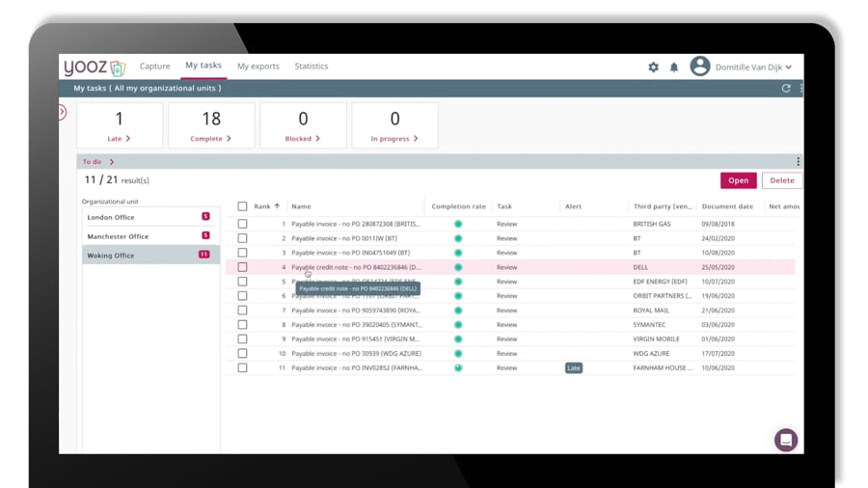Viewport: 868px width, 488px height.
Task: Click completion rate dot for WDG AZURE row
Action: [x=458, y=354]
